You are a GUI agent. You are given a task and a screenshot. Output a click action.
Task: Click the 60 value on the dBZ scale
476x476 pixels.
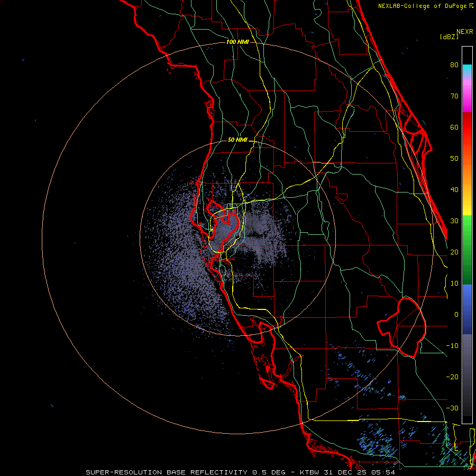(454, 127)
